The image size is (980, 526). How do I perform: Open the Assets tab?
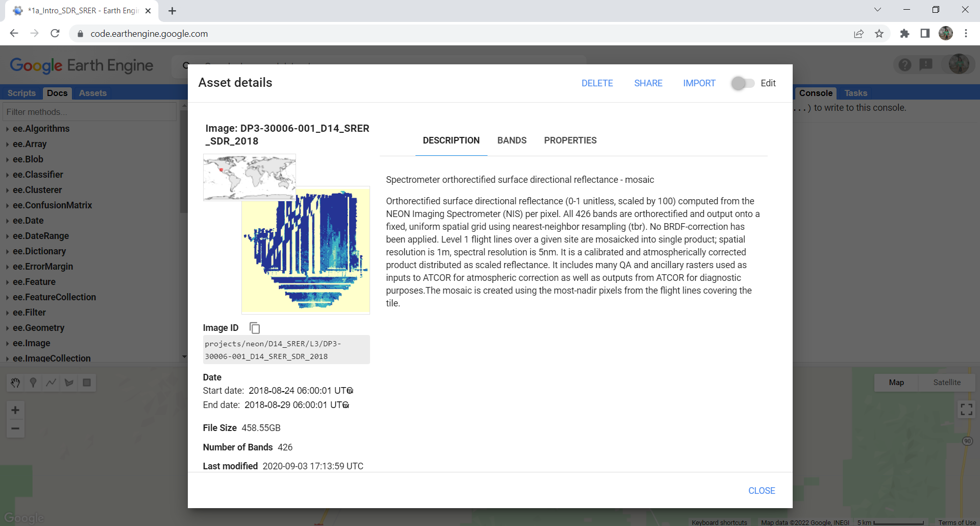point(92,93)
